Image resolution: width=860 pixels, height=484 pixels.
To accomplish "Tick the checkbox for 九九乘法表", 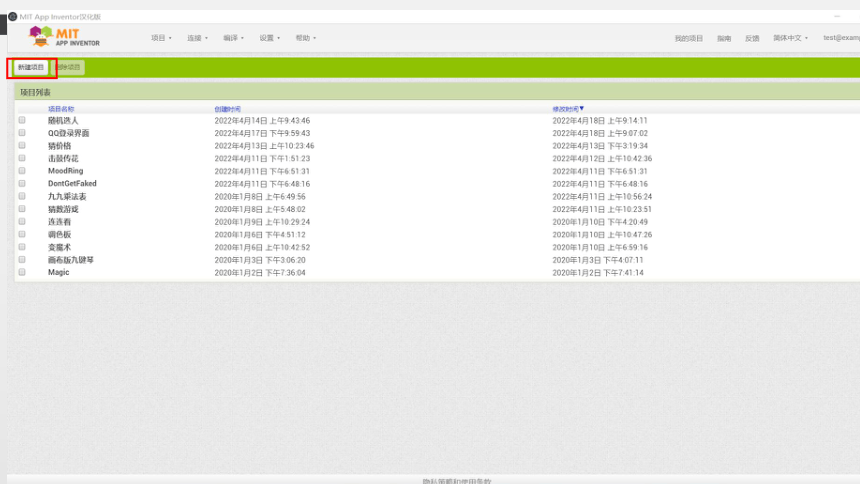I will coord(22,196).
